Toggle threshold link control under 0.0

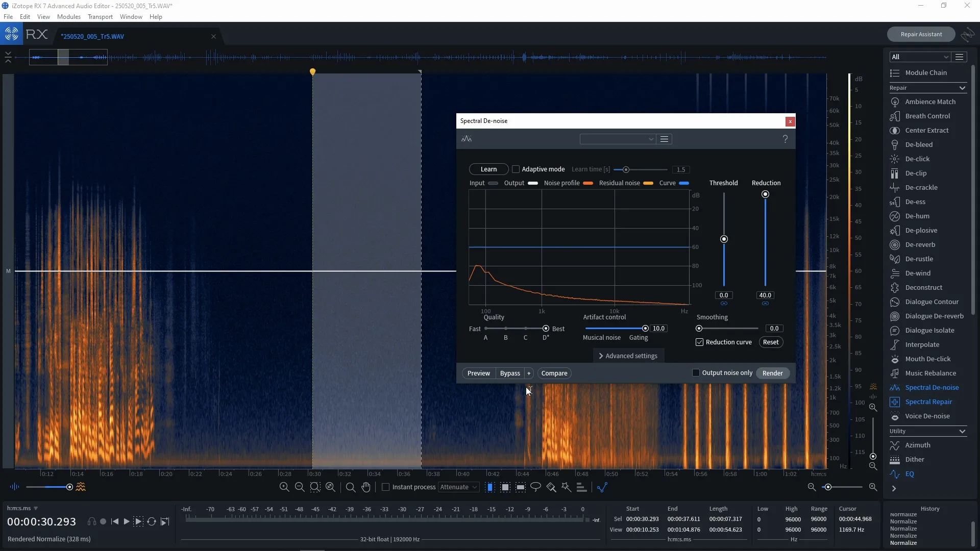[x=724, y=304]
